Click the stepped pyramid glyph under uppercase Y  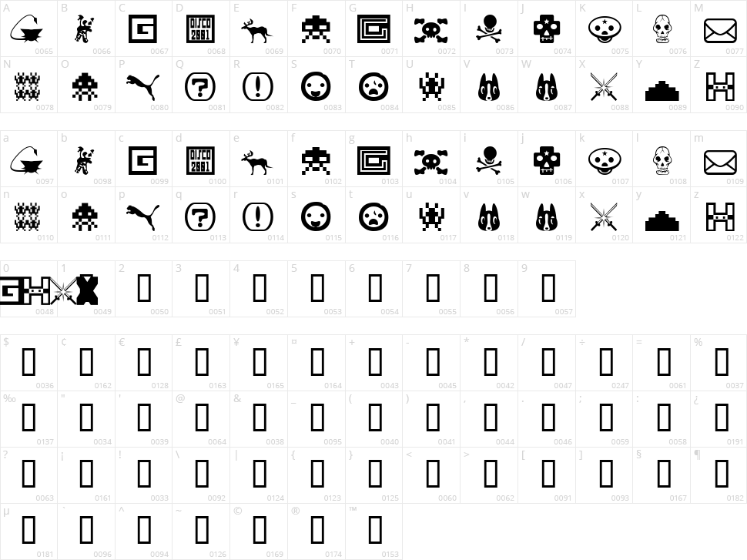[x=662, y=91]
